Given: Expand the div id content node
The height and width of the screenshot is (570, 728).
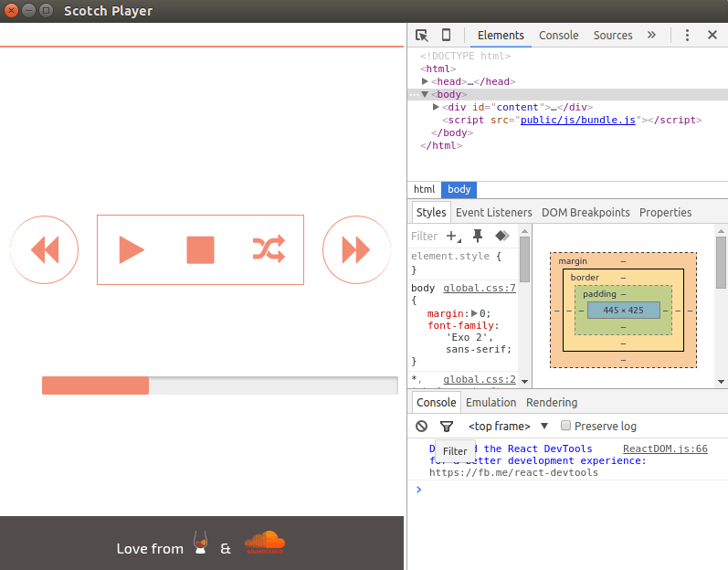Looking at the screenshot, I should point(436,107).
